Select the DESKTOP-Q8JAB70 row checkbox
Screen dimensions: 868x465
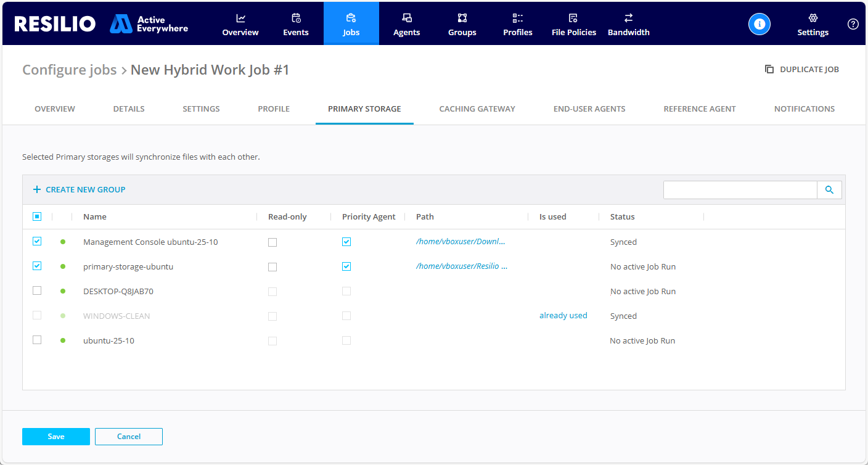tap(37, 290)
